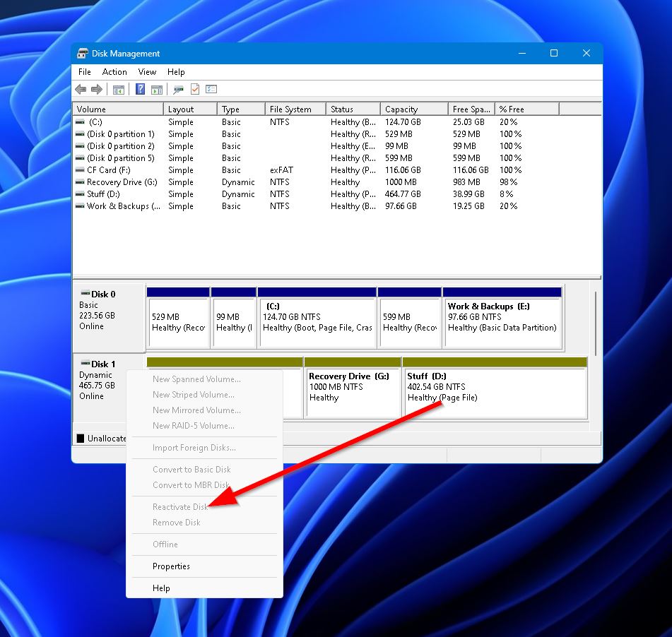Screen dimensions: 672x637
Task: Select the Recovery Drive (G:) partition block
Action: point(353,388)
